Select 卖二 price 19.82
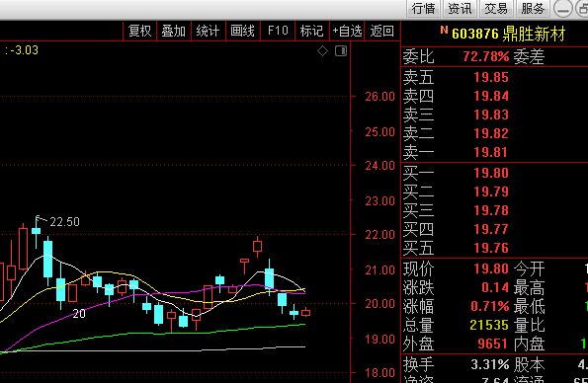 click(491, 133)
